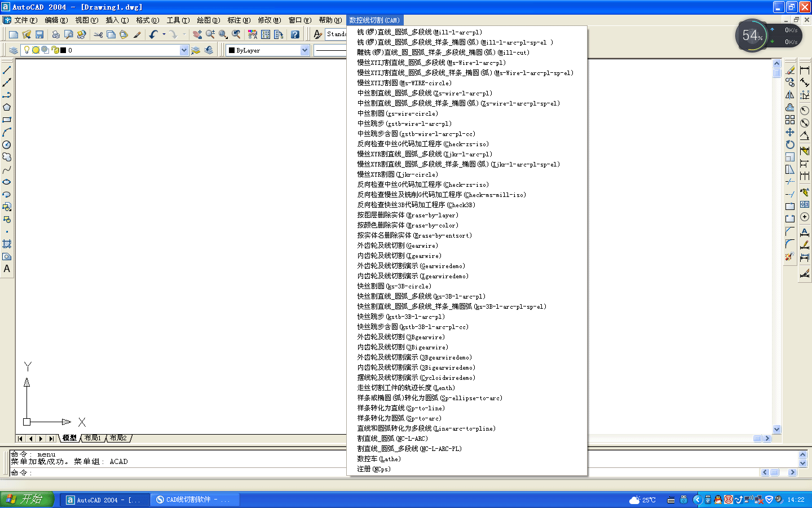Select the Array modify tool
Viewport: 812px width, 508px height.
tap(790, 120)
